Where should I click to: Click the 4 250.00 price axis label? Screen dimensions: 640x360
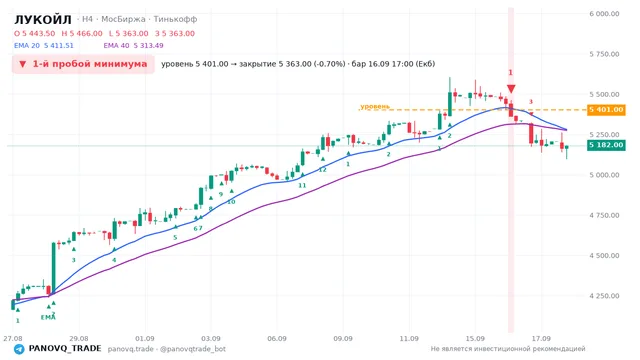click(x=604, y=296)
